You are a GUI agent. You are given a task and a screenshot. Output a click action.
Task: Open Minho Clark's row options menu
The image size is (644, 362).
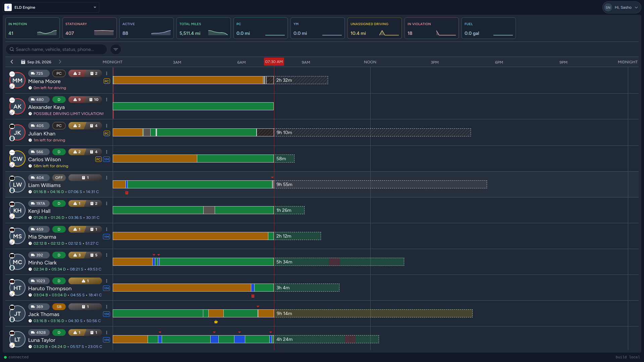pyautogui.click(x=107, y=255)
